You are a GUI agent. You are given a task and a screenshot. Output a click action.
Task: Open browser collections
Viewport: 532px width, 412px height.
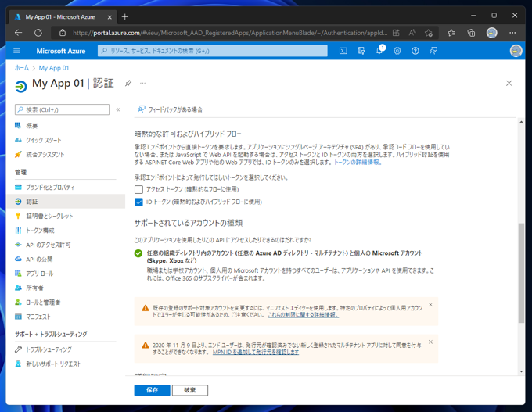coord(471,33)
